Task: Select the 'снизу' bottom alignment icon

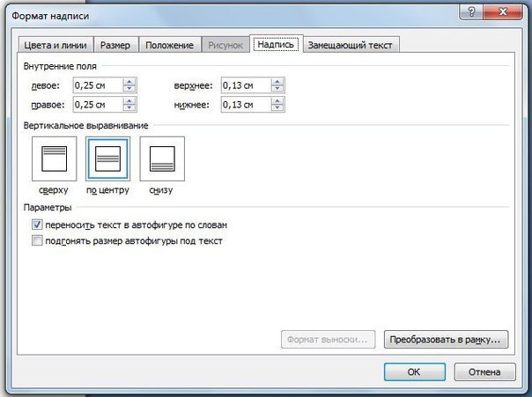Action: pos(162,159)
